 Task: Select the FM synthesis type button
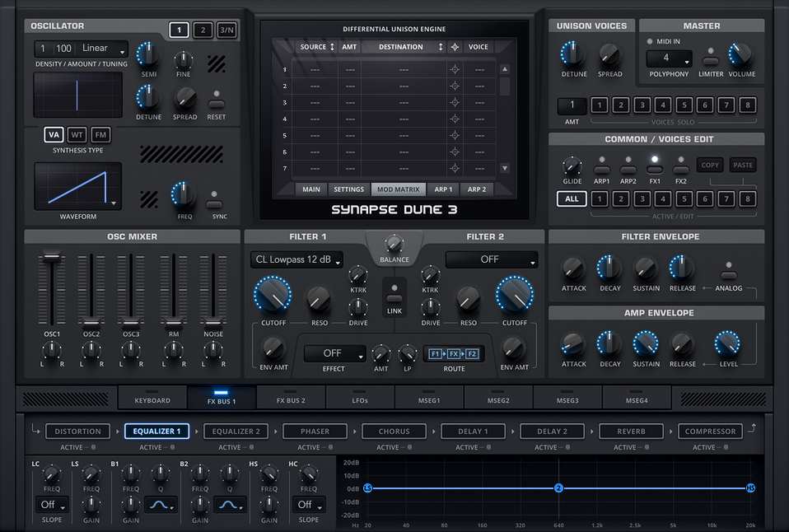pos(100,135)
